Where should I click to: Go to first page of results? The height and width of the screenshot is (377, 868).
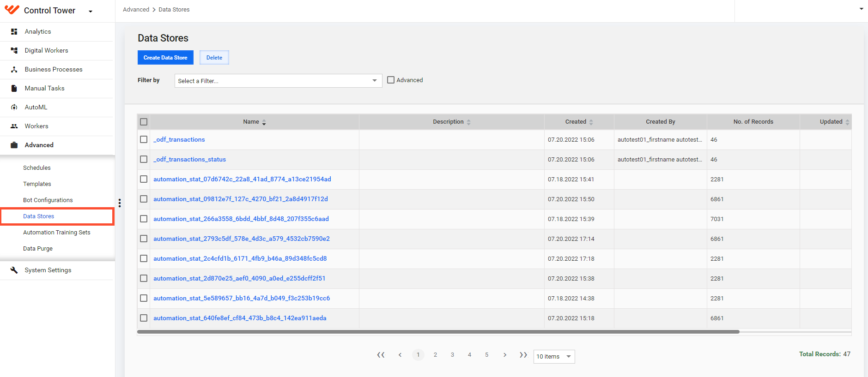coord(381,355)
